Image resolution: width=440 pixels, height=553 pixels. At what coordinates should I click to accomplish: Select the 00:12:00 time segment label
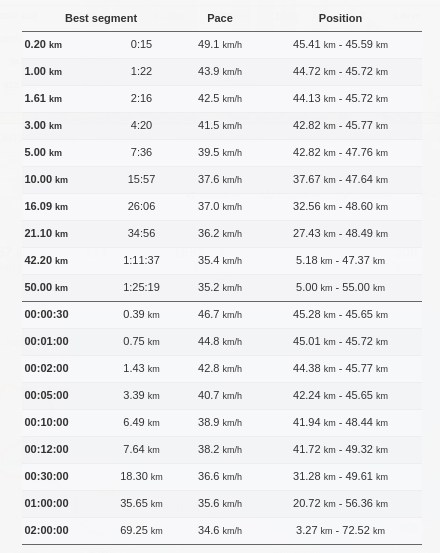[46, 449]
